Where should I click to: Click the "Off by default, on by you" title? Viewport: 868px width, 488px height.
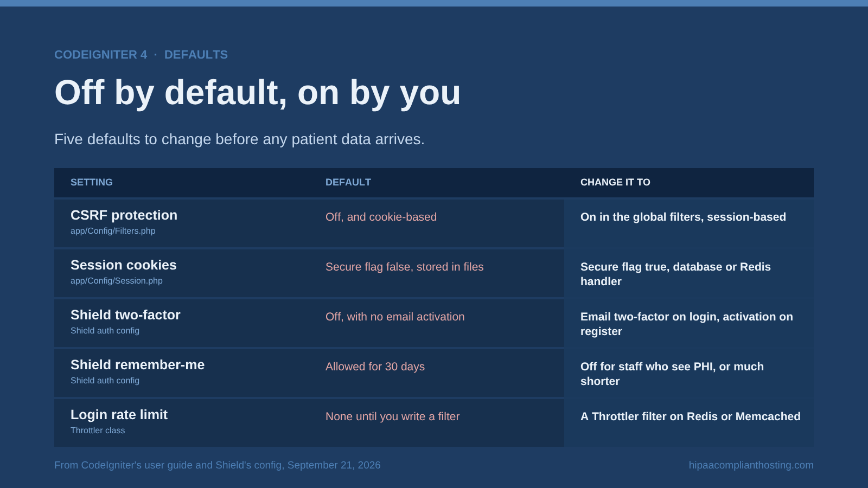coord(257,93)
